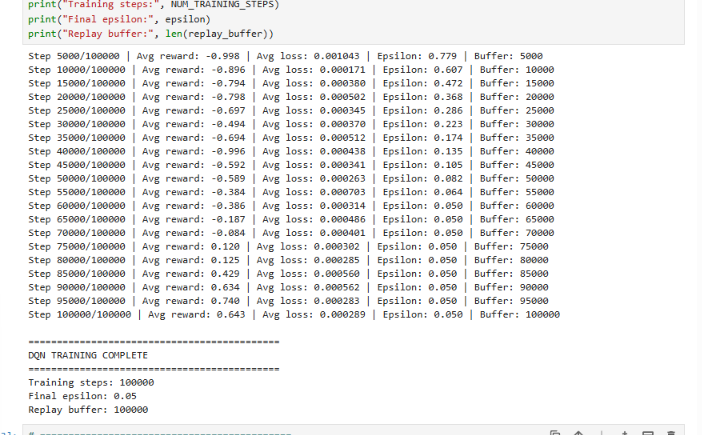Click the Avg reward value 0.125
This screenshot has width=702, height=435.
[225, 260]
